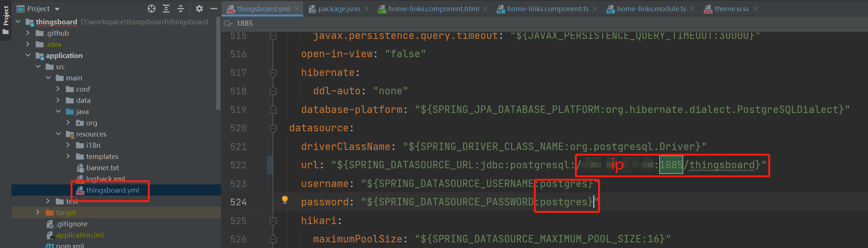Viewport: 868px width, 248px height.
Task: Click the ddl-auto key on line 518
Action: click(x=336, y=91)
